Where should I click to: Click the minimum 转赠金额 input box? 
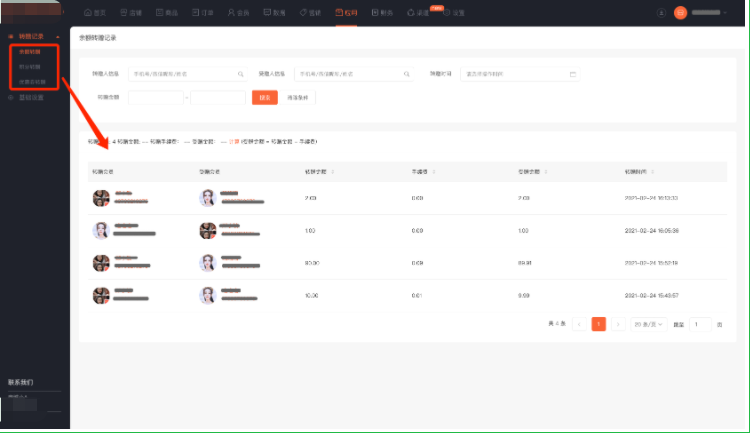pos(156,97)
